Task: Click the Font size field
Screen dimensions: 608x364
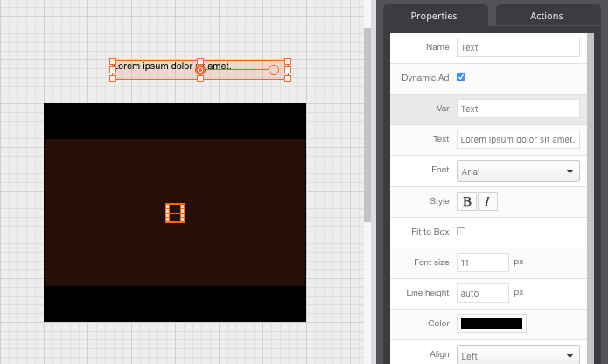Action: click(x=482, y=262)
